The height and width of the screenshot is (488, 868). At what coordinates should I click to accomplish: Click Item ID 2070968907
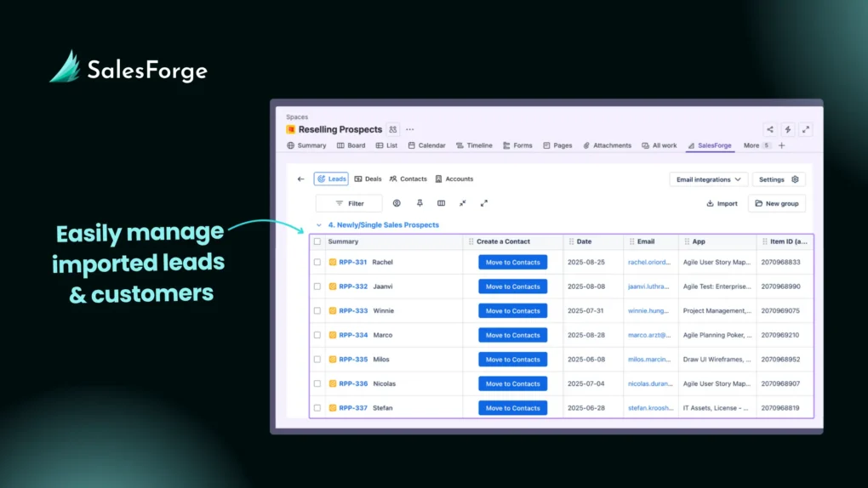click(x=780, y=384)
